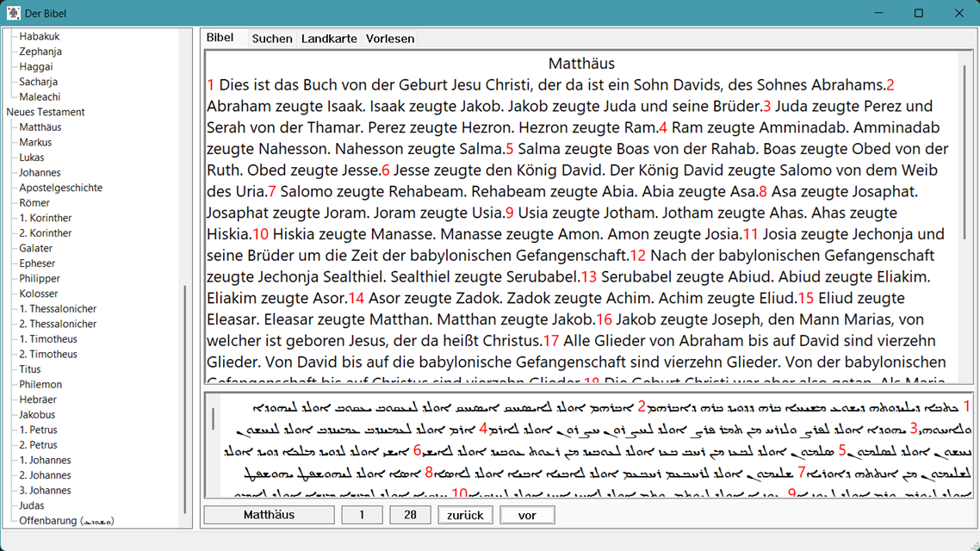Open the Suchen tab
Image resolution: width=980 pixels, height=551 pixels.
coord(272,39)
